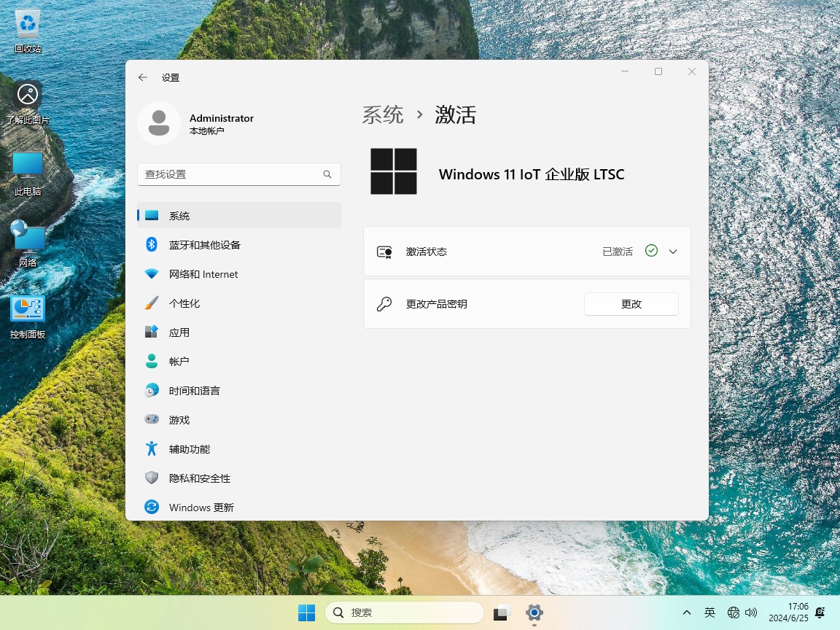Screen dimensions: 840x630
Task: Open the volume speaker tray icon
Action: point(751,612)
